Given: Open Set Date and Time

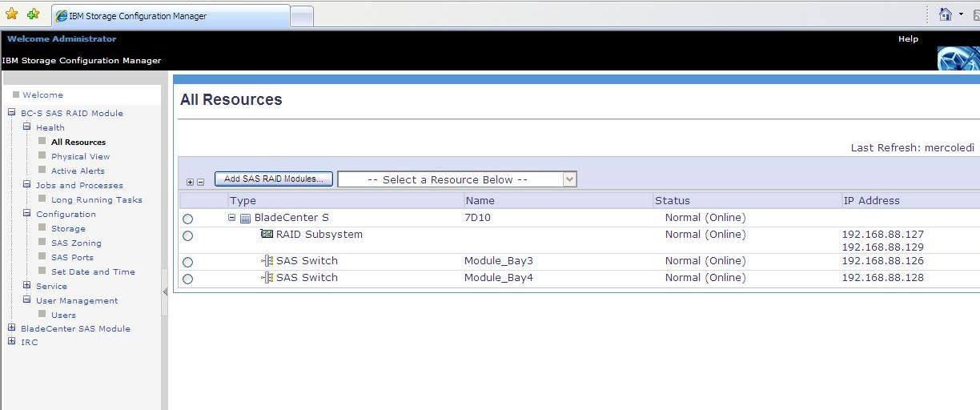Looking at the screenshot, I should coord(93,271).
